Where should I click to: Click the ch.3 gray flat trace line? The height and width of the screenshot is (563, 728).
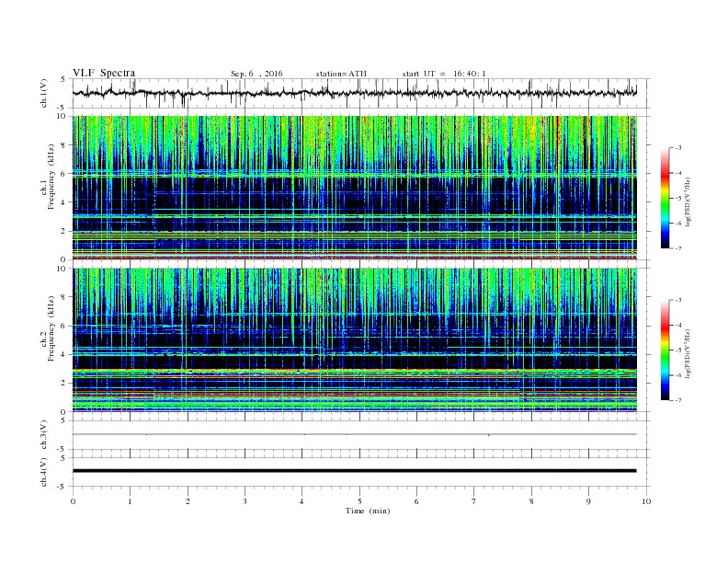click(x=355, y=434)
